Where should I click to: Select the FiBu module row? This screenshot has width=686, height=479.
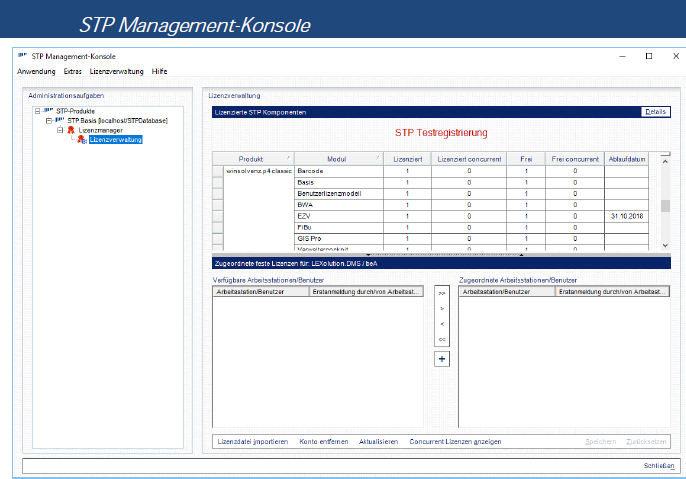coord(472,227)
